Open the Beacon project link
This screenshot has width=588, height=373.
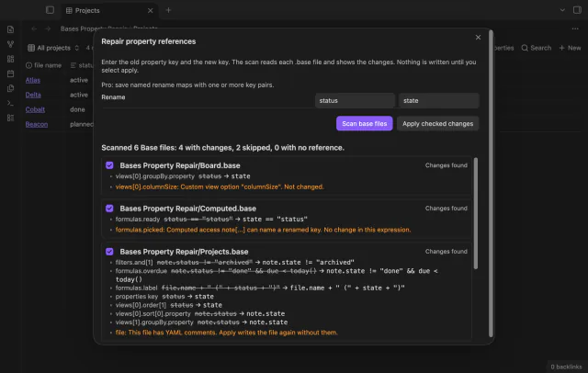coord(37,124)
